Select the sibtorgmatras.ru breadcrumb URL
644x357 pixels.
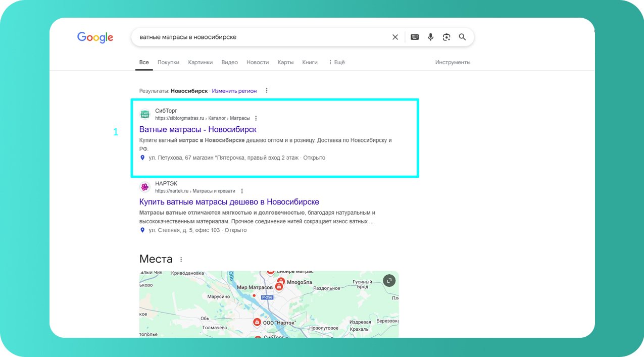pos(203,118)
